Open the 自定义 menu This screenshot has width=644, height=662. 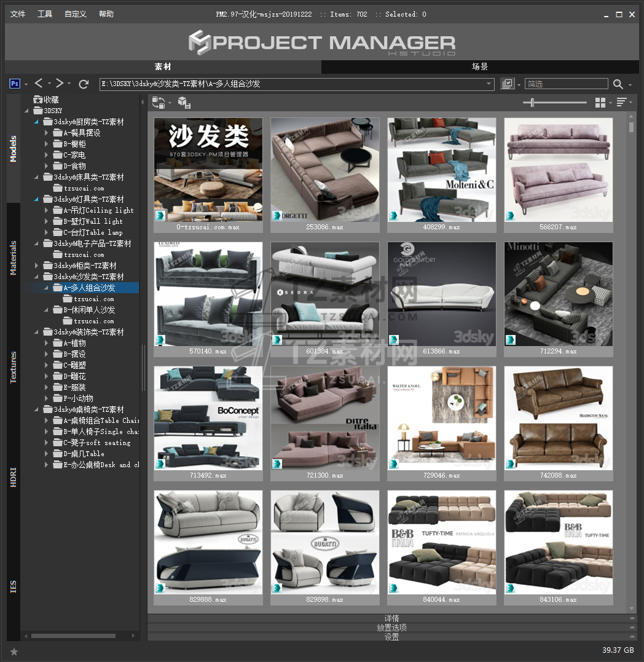click(x=76, y=14)
